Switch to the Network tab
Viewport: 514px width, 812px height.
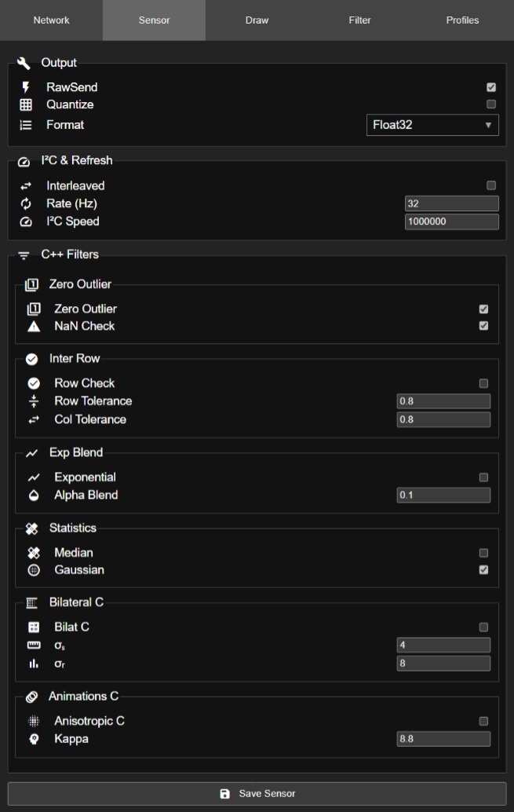click(51, 20)
